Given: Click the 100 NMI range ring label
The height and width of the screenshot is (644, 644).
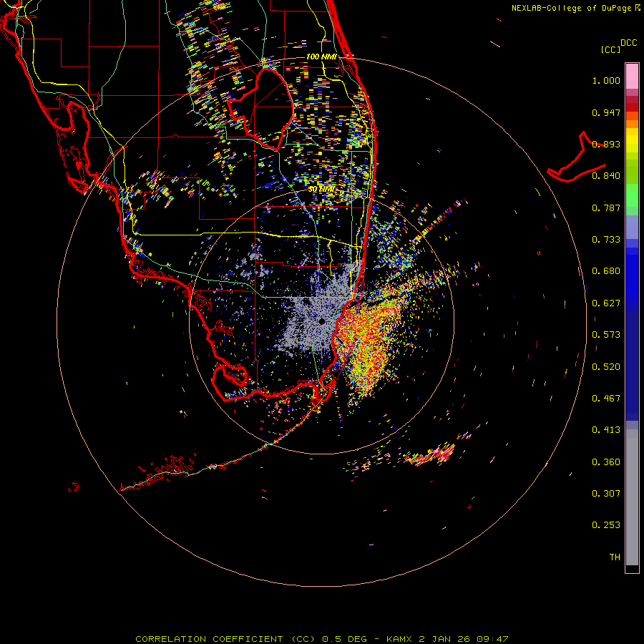Looking at the screenshot, I should [321, 57].
